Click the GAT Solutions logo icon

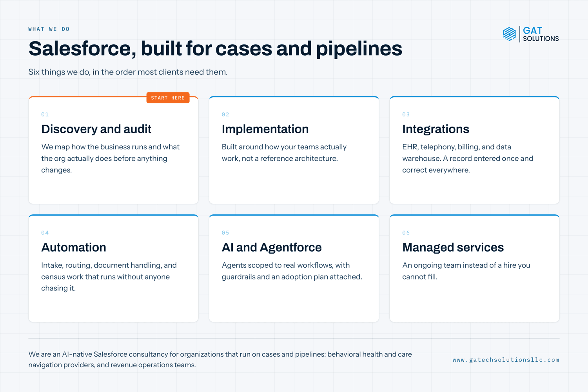pyautogui.click(x=509, y=34)
